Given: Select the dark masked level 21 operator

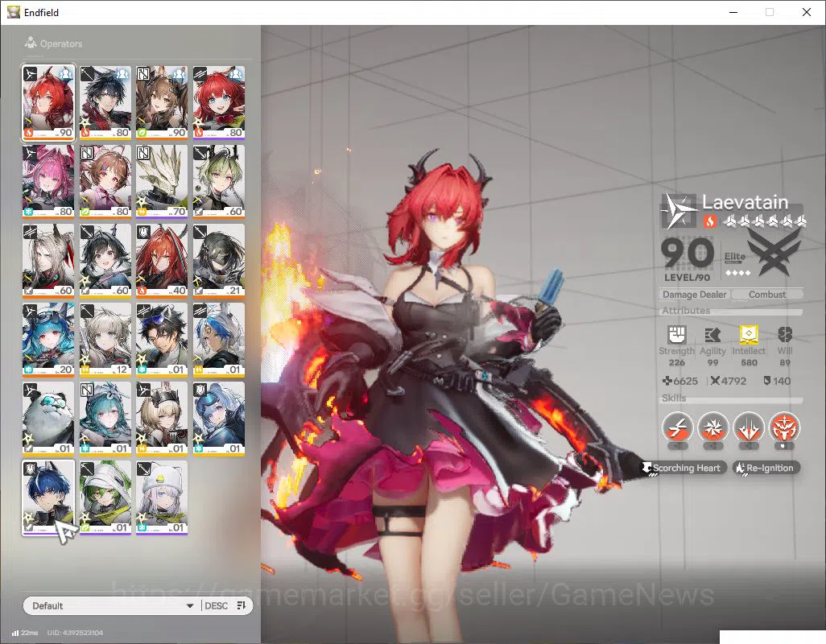Looking at the screenshot, I should pos(219,261).
